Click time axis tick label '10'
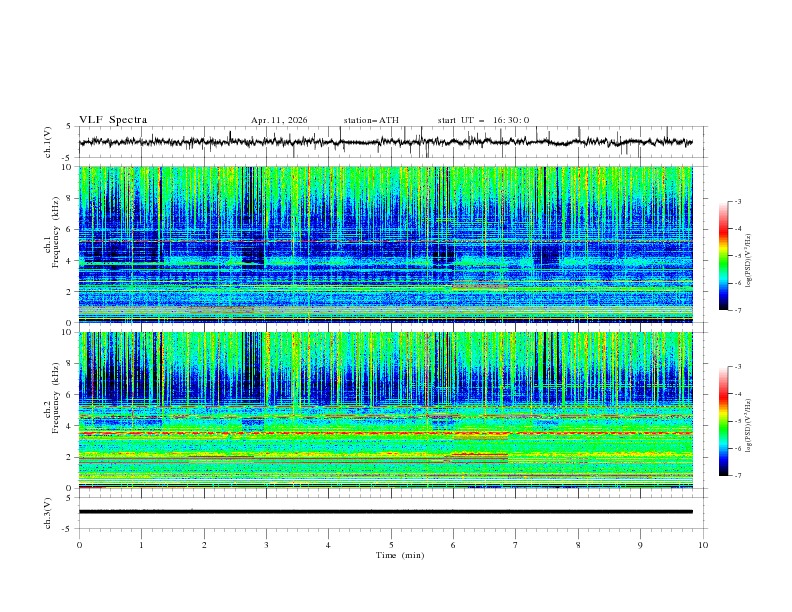The image size is (792, 612). (x=703, y=545)
